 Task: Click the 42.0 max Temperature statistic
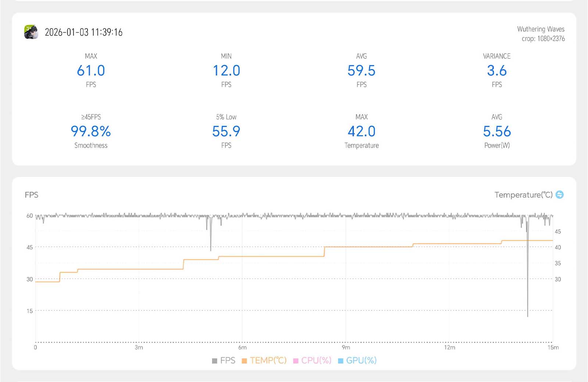[361, 131]
